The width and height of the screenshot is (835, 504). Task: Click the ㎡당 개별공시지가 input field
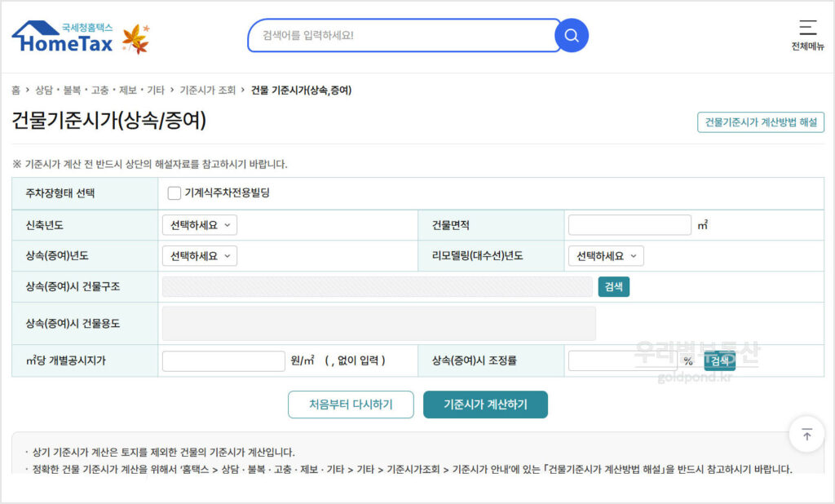pyautogui.click(x=223, y=360)
